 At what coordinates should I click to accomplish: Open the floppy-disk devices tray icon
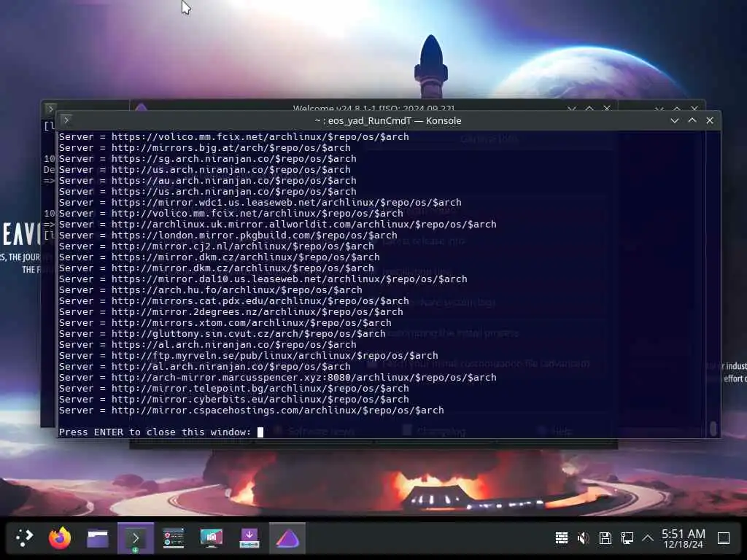pyautogui.click(x=605, y=538)
